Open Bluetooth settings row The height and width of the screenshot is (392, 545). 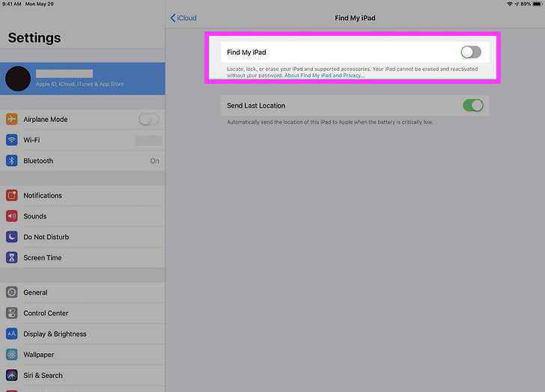(x=82, y=161)
